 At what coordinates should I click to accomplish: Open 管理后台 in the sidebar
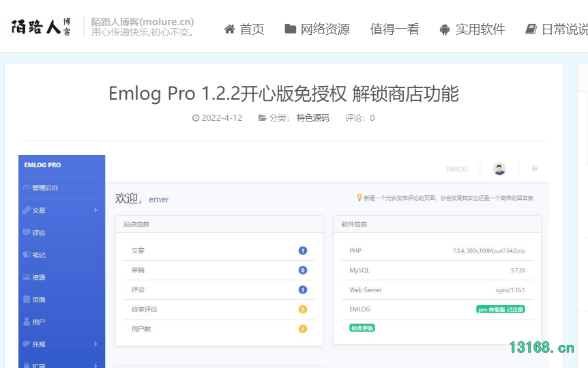[x=45, y=188]
